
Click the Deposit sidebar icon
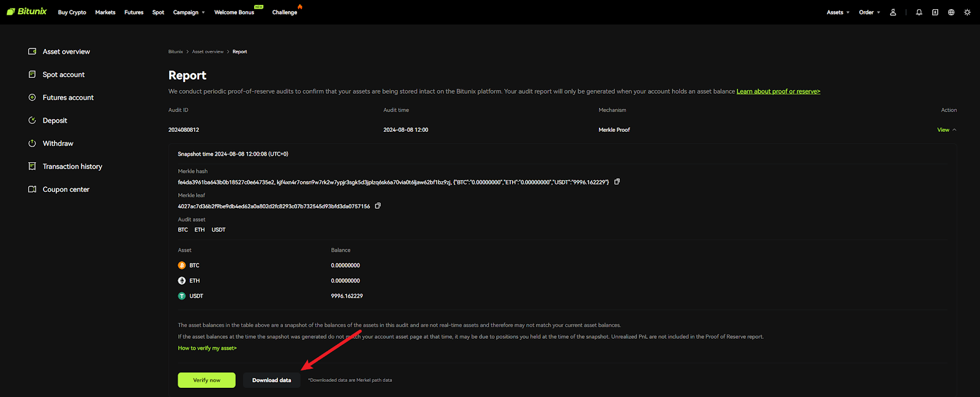point(32,120)
